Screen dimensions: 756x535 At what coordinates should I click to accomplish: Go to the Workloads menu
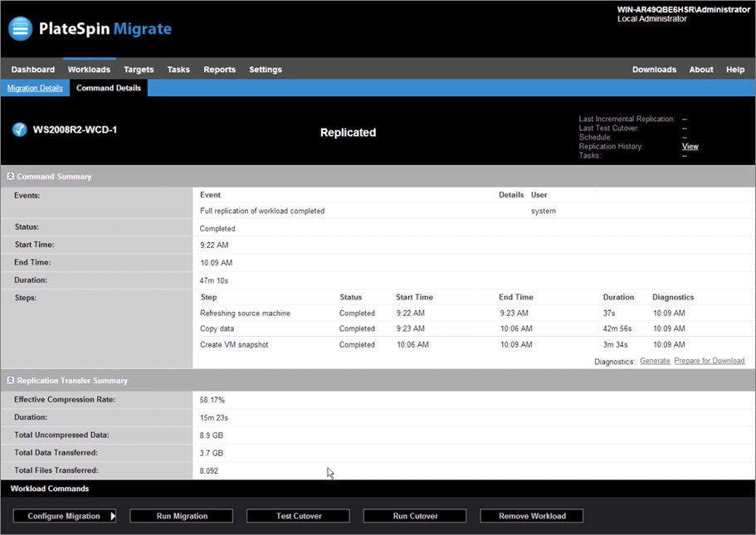[x=89, y=70]
